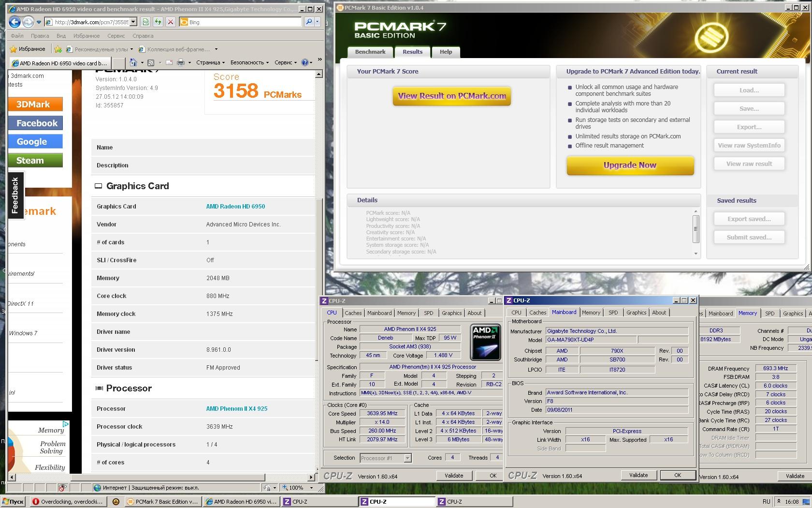Print the page with printer icon
This screenshot has width=812, height=508.
[x=181, y=62]
